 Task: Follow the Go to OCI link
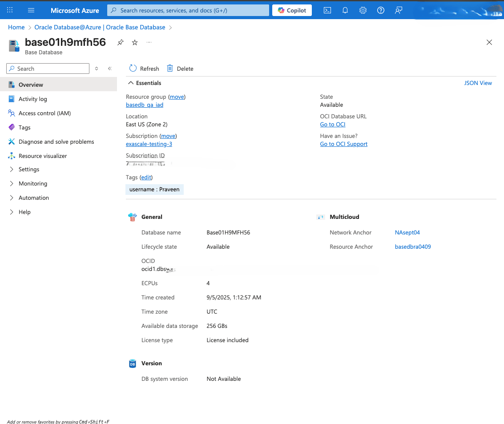click(x=332, y=124)
